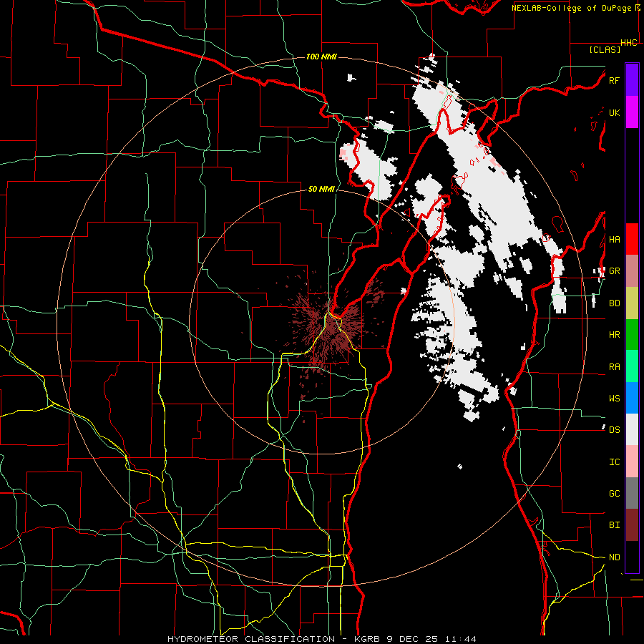Click the blue WS legend color swatch
The width and height of the screenshot is (644, 644).
(x=632, y=398)
